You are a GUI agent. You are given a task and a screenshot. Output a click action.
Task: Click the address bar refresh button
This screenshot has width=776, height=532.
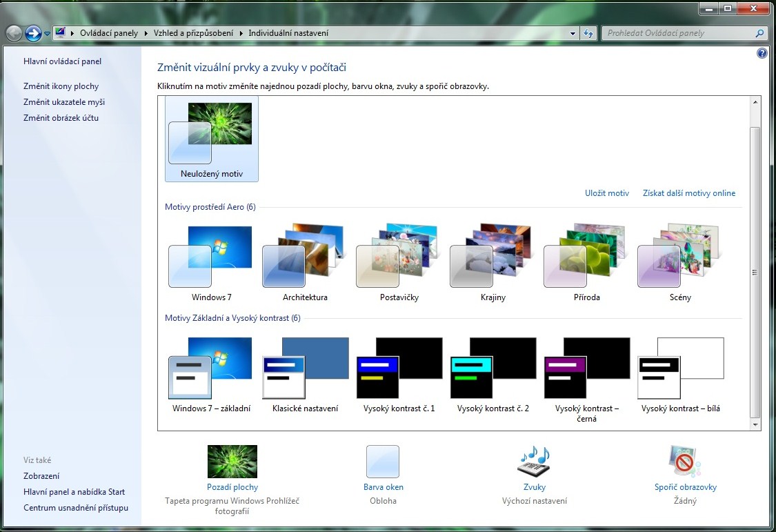click(x=588, y=33)
